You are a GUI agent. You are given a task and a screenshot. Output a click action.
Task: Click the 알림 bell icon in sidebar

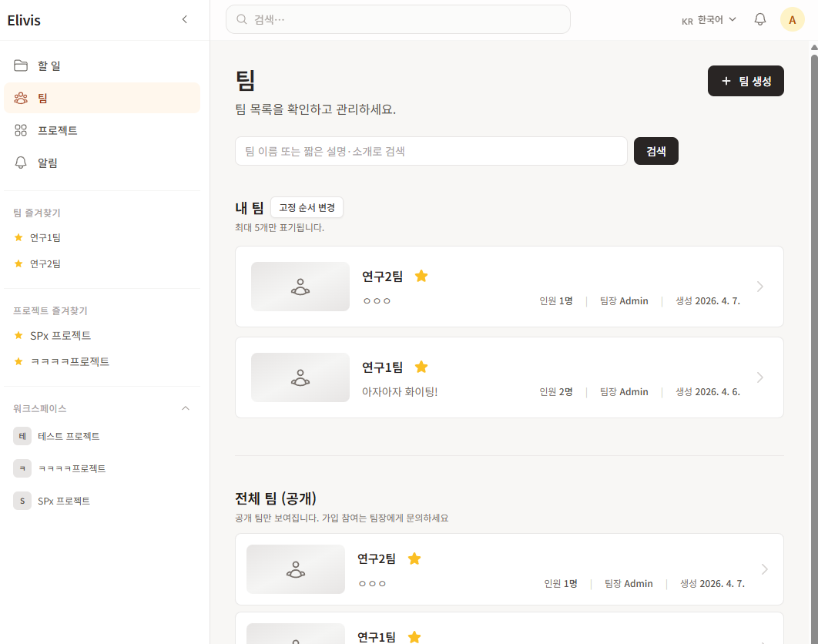21,163
